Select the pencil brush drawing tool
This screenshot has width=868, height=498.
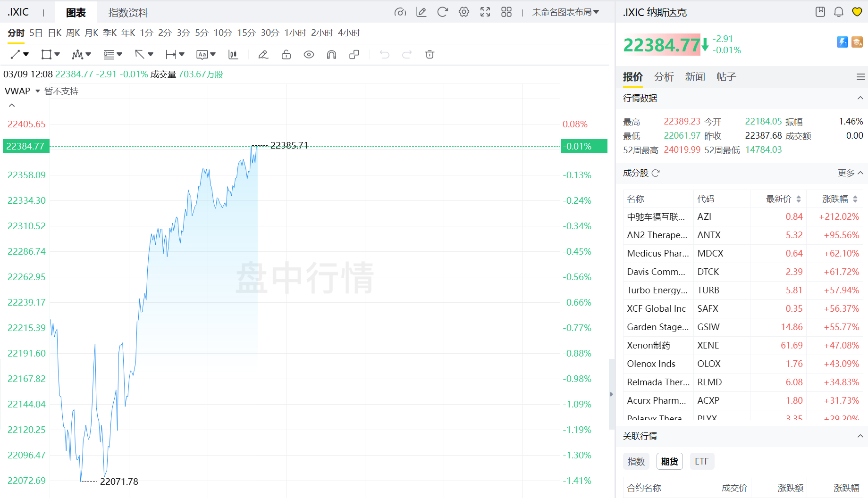(263, 55)
